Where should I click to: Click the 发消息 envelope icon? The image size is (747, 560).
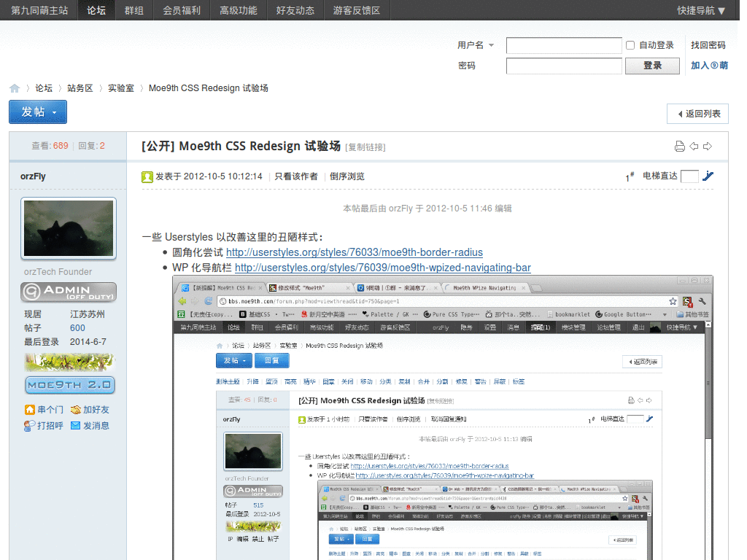[x=75, y=425]
